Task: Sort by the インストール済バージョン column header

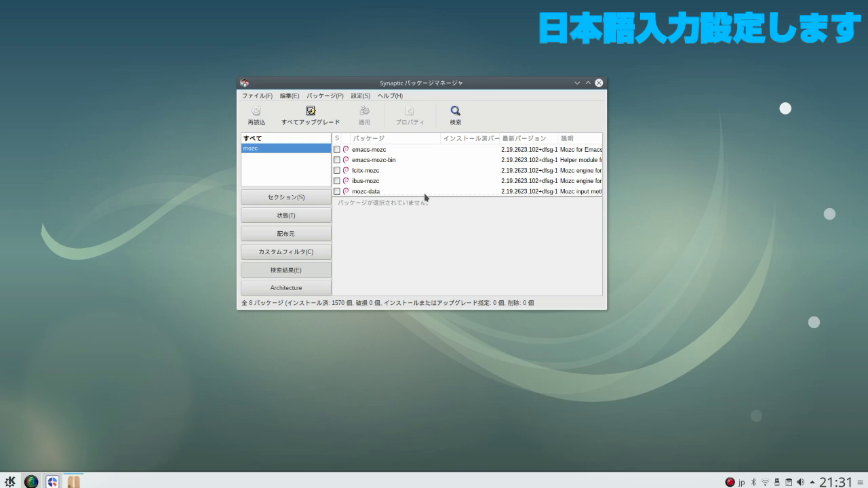Action: (x=471, y=138)
